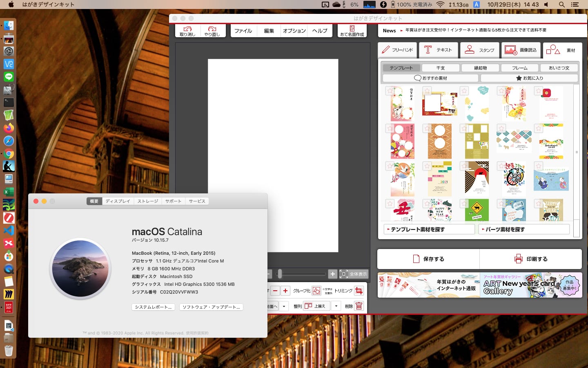Click システムレポート button
The image size is (588, 368).
(153, 307)
